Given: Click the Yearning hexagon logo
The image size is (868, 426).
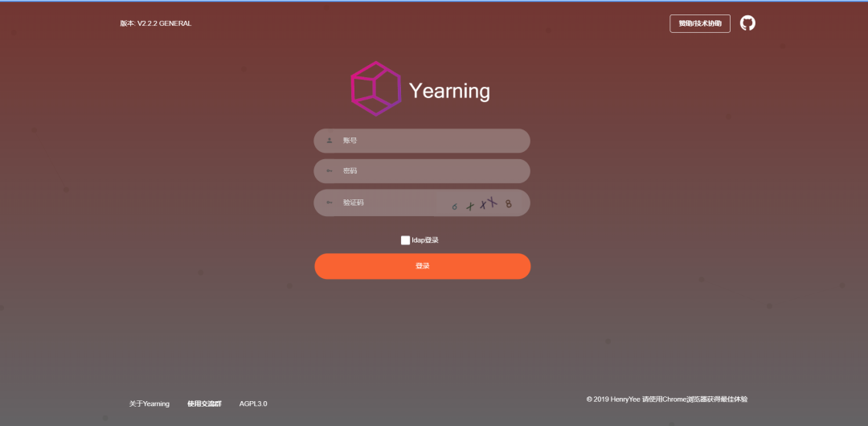Looking at the screenshot, I should pyautogui.click(x=376, y=88).
